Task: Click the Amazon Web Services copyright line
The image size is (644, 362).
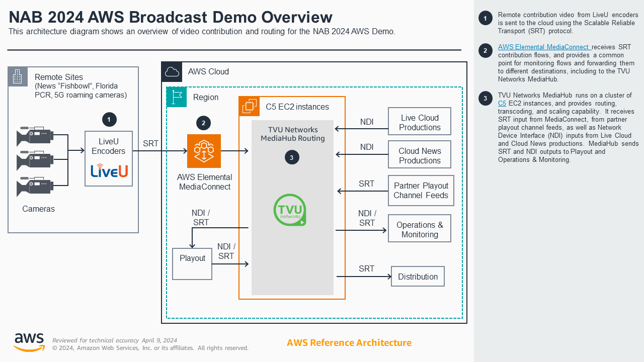Action: click(x=150, y=348)
